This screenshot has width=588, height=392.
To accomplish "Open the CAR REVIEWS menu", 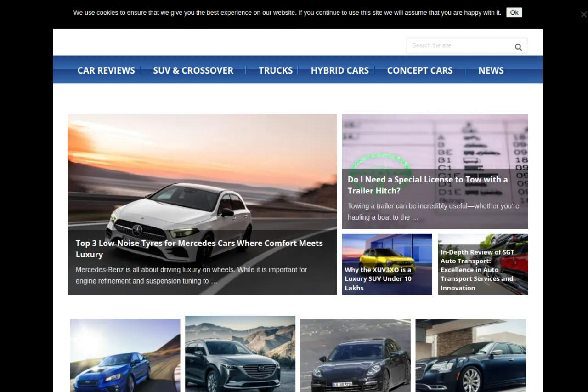I will 106,70.
